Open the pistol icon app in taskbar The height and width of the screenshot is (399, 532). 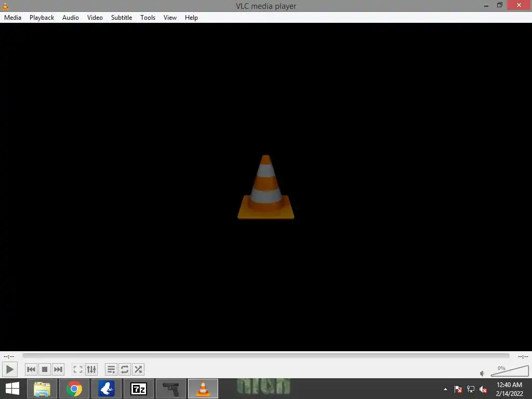tap(171, 389)
